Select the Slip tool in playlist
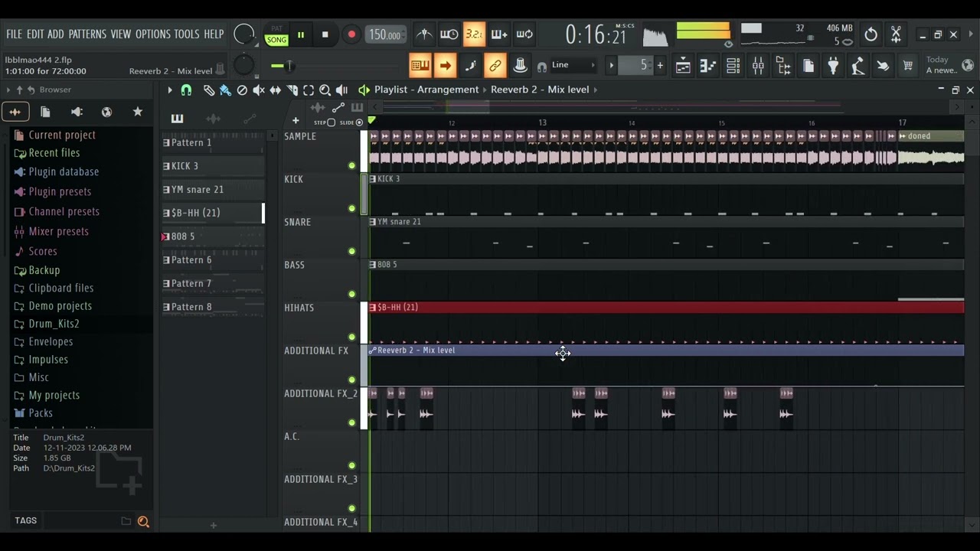 point(276,90)
